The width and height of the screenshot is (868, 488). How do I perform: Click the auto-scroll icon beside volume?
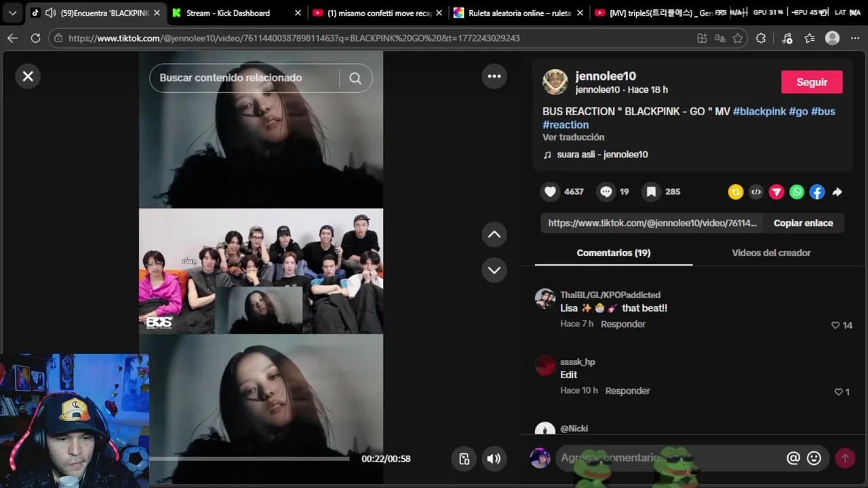[x=464, y=459]
